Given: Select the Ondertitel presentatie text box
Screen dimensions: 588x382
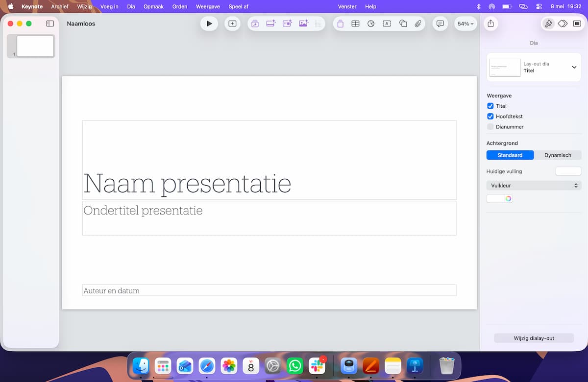Looking at the screenshot, I should (269, 218).
